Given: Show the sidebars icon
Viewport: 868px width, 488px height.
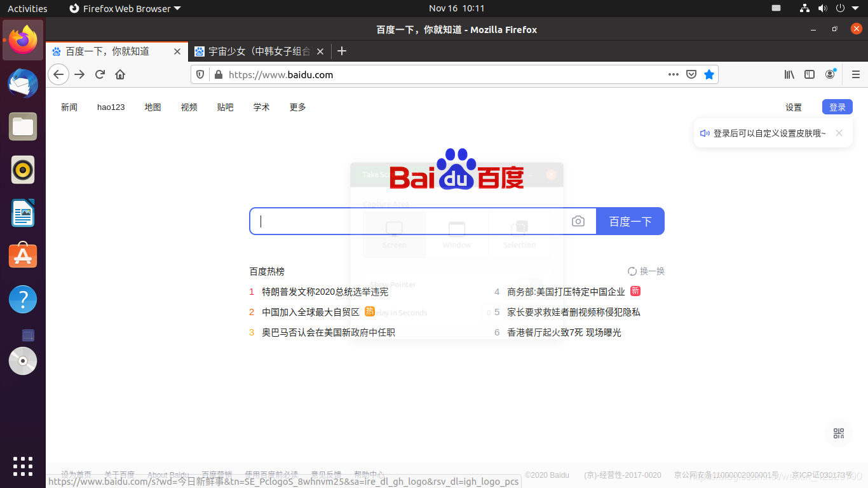Looking at the screenshot, I should 810,74.
